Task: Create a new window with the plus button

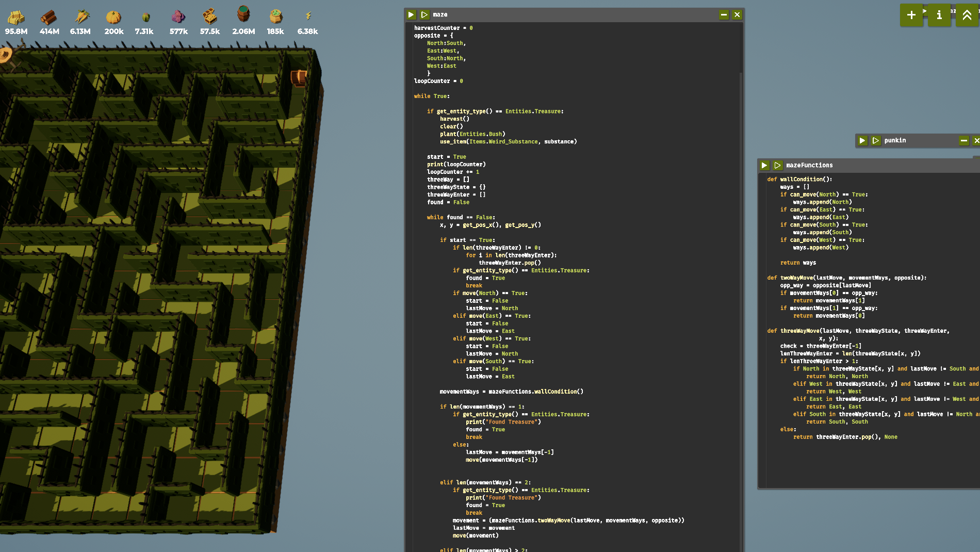Action: (911, 15)
